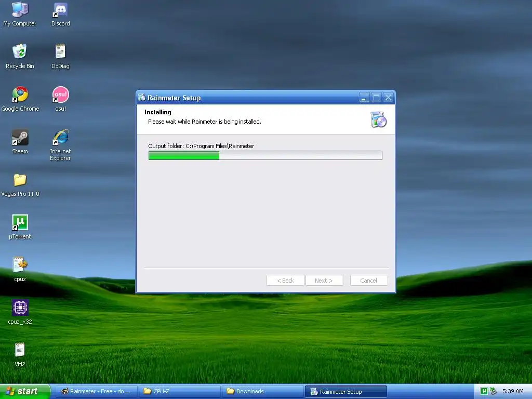Switch to Downloads folder taskbar button
This screenshot has width=532, height=399.
pos(263,391)
